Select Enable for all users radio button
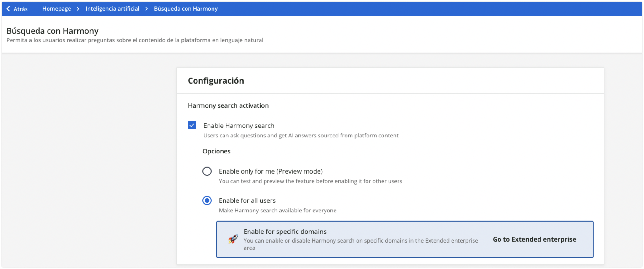This screenshot has width=644, height=269. [207, 200]
